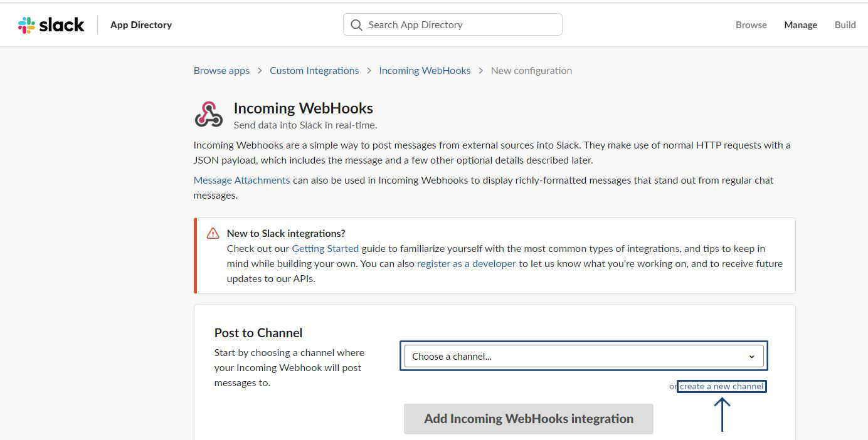This screenshot has height=440, width=868.
Task: Open the Build menu item
Action: (845, 25)
